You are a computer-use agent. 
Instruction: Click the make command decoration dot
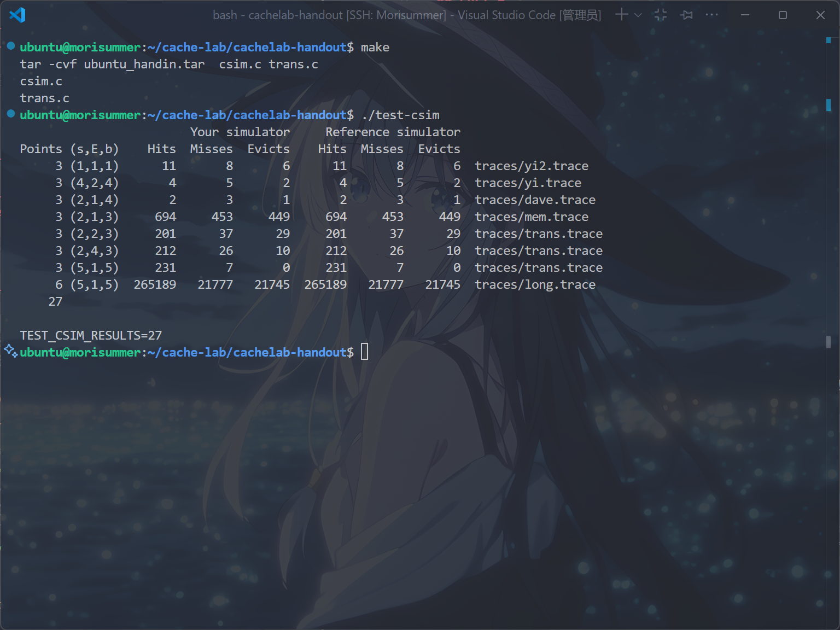11,46
